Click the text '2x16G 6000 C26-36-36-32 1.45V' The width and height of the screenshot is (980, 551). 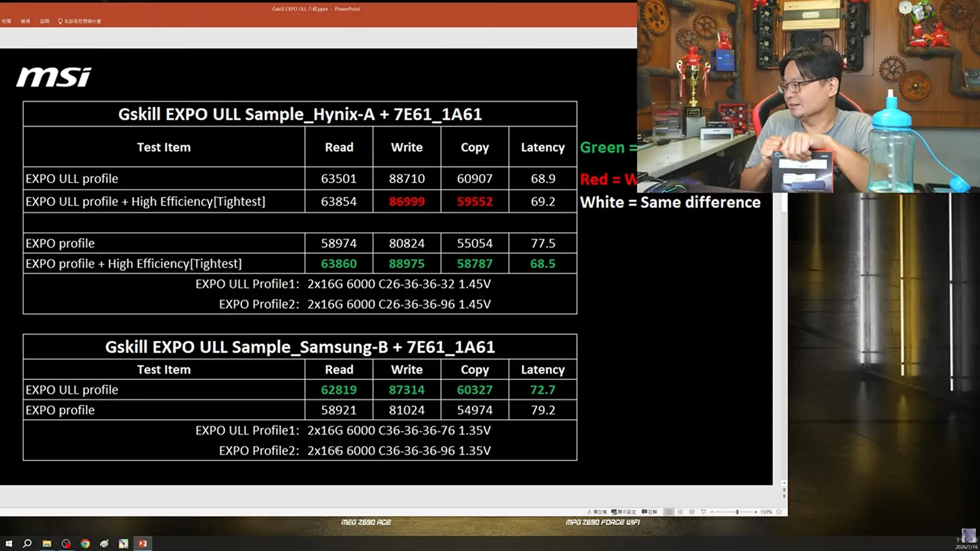click(x=399, y=284)
